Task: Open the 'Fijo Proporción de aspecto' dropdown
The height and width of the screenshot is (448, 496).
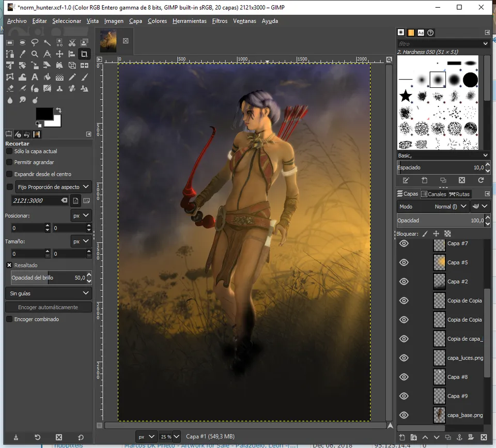Action: tap(53, 187)
